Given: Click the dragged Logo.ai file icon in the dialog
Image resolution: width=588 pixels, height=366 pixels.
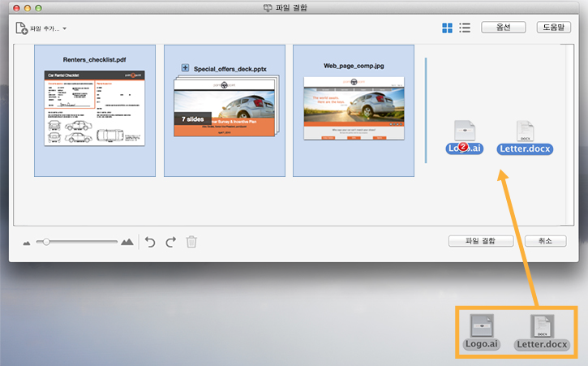Looking at the screenshot, I should (465, 131).
